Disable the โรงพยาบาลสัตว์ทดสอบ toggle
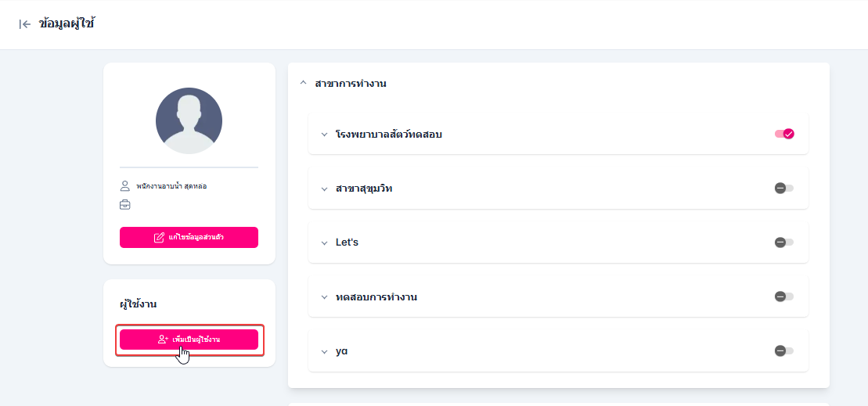The image size is (868, 406). coord(784,134)
